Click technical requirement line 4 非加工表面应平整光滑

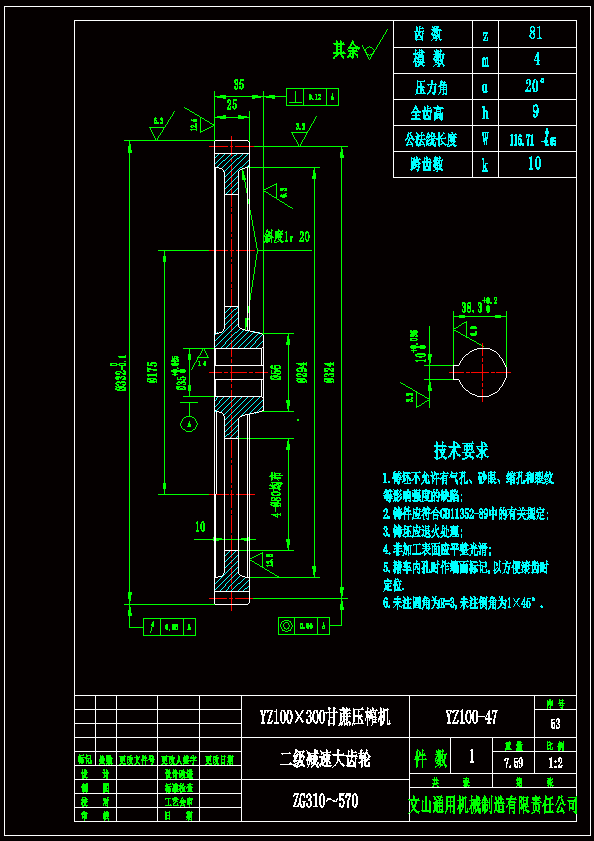pos(437,550)
